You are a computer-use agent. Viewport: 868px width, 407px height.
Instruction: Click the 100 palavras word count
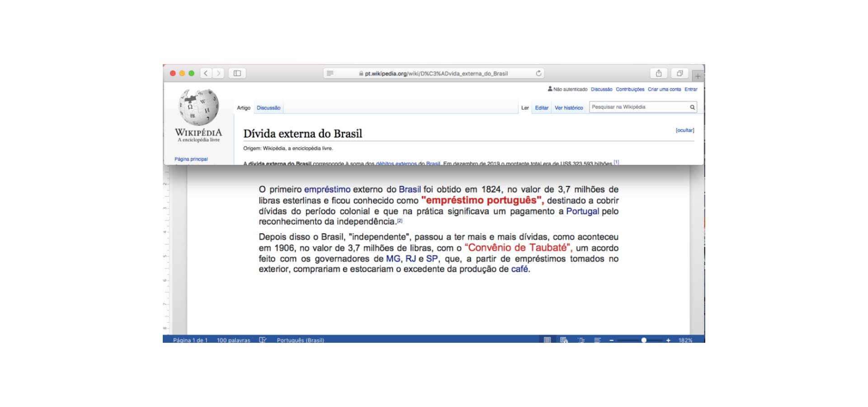click(233, 340)
